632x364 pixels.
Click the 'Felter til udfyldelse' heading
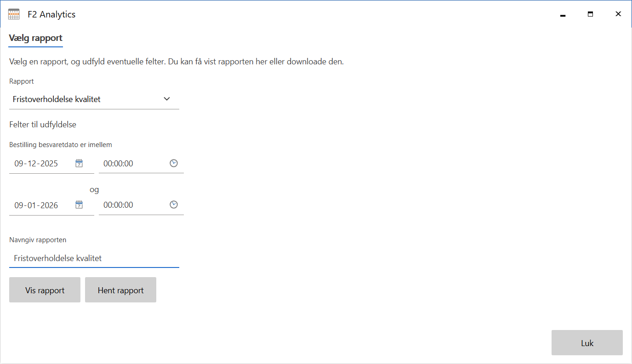(x=43, y=125)
